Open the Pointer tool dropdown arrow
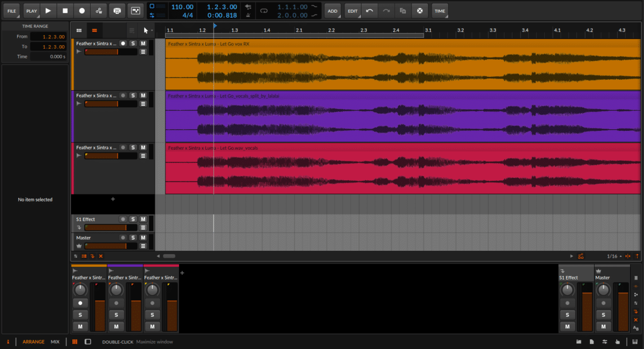Screen dimensions: 644x349 pos(152,30)
